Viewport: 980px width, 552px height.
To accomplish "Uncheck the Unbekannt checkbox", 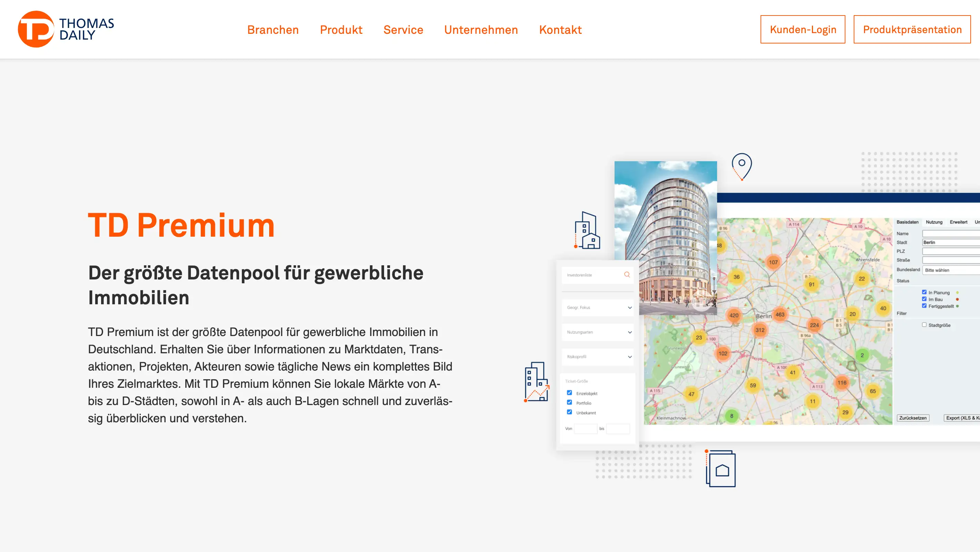I will point(569,412).
